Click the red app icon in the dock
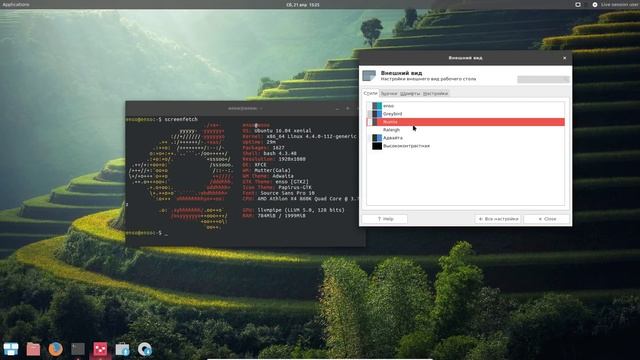The width and height of the screenshot is (640, 360). pyautogui.click(x=100, y=349)
